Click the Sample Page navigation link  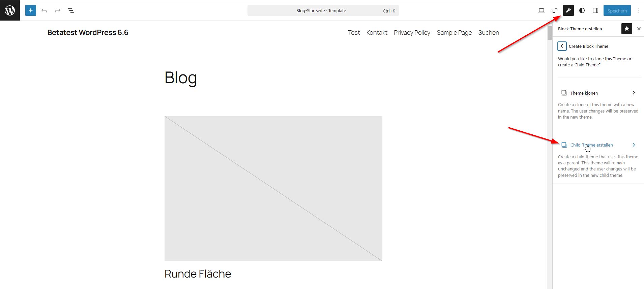point(454,33)
